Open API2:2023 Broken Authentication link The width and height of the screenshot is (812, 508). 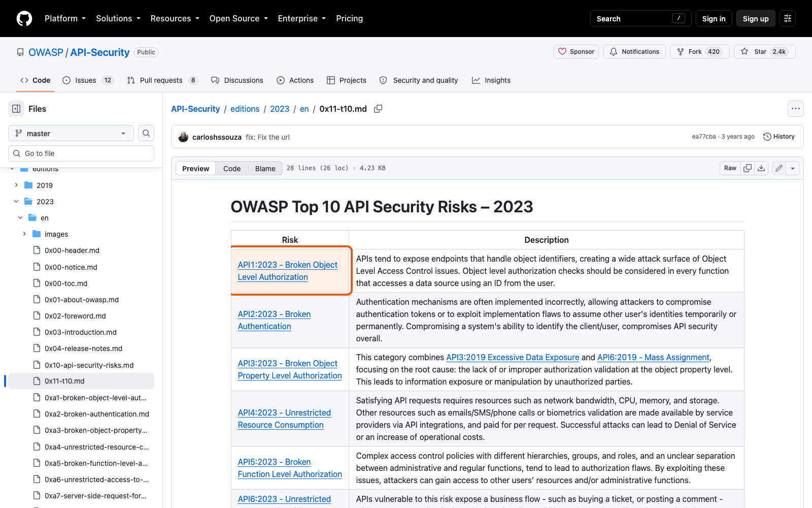[274, 320]
